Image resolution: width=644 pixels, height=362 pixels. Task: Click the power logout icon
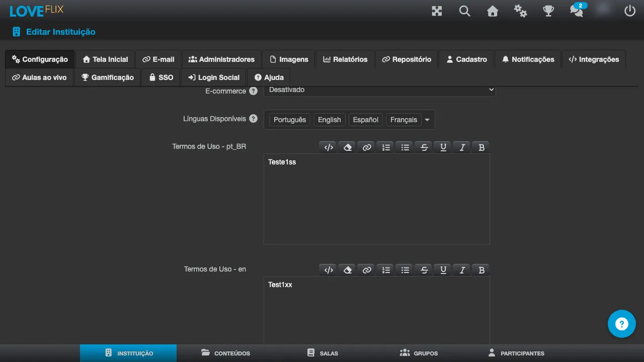[x=630, y=11]
